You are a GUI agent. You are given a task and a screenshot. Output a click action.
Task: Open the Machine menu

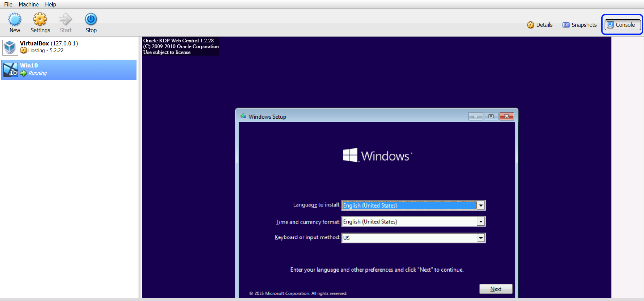tap(29, 4)
